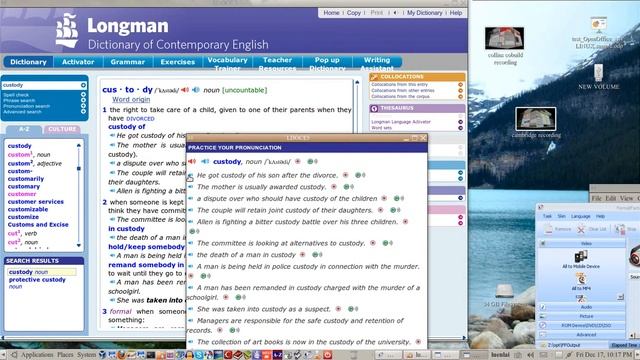Play back recording of 'He got custody of his son'
Viewport: 640px width, 360px height.
tap(360, 175)
